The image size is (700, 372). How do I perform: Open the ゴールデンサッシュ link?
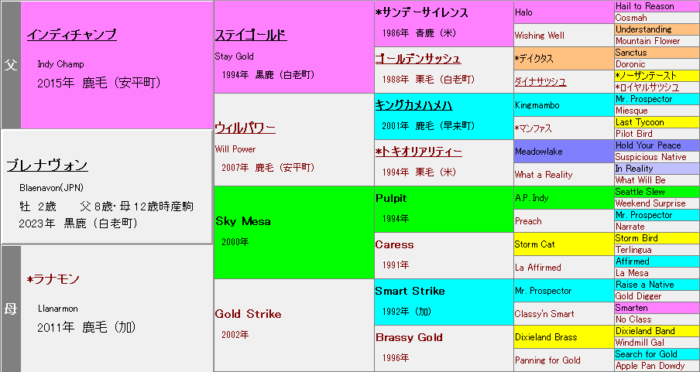[x=418, y=59]
